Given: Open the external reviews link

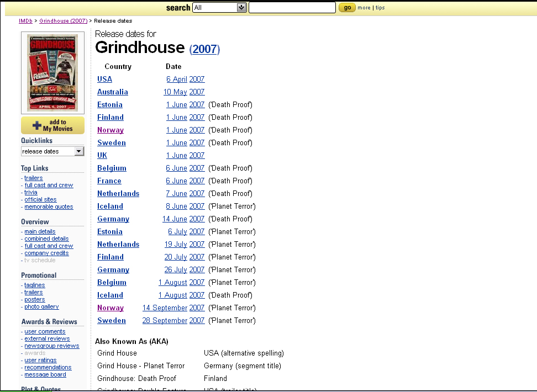Looking at the screenshot, I should pos(47,339).
